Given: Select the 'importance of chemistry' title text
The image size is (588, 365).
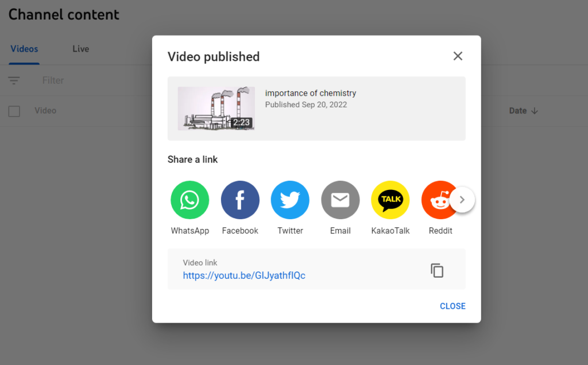Looking at the screenshot, I should click(311, 93).
